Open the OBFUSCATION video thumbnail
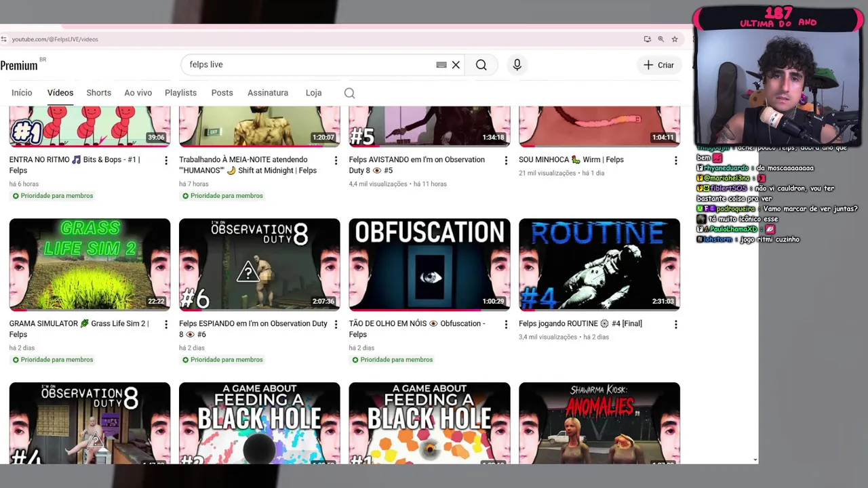Screen dimensions: 868x488 pos(429,264)
